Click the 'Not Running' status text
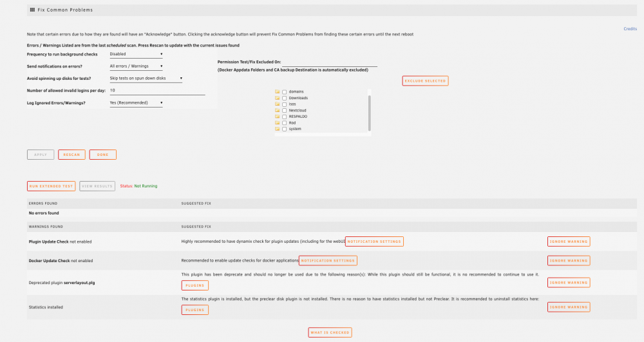Image resolution: width=644 pixels, height=342 pixels. (146, 186)
